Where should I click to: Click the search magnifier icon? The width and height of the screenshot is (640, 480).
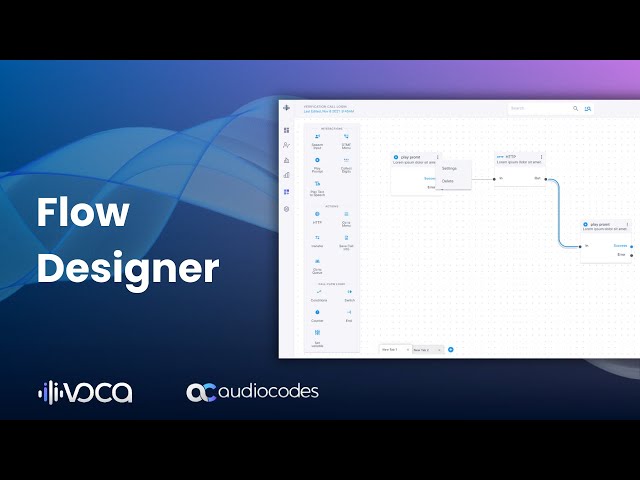[576, 108]
